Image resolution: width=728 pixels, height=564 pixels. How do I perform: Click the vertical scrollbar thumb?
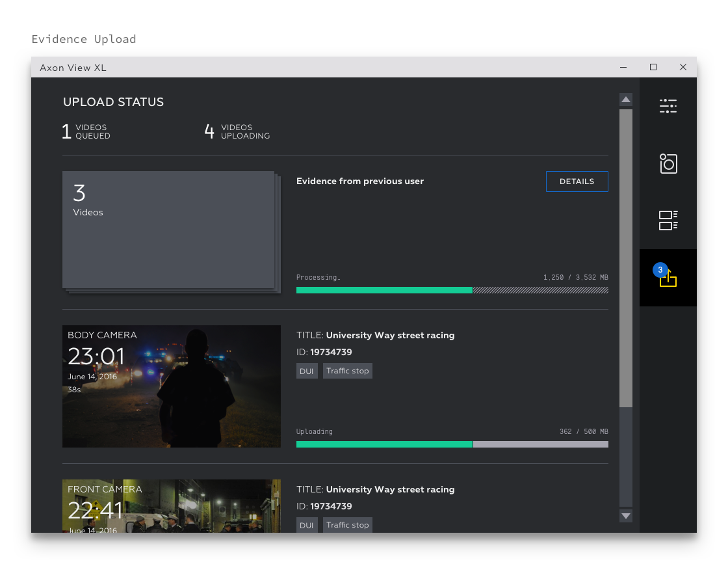click(x=626, y=258)
